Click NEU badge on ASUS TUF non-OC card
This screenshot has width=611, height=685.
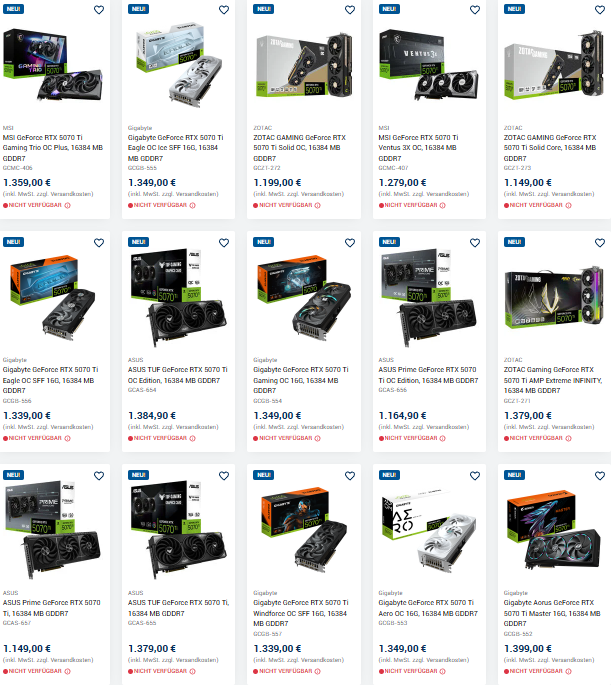pyautogui.click(x=138, y=475)
